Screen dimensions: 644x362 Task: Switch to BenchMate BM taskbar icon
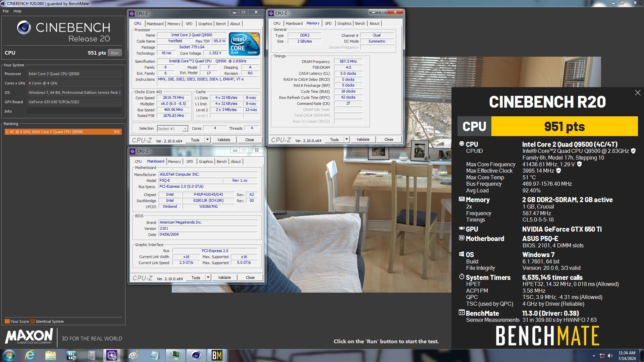coord(217,355)
